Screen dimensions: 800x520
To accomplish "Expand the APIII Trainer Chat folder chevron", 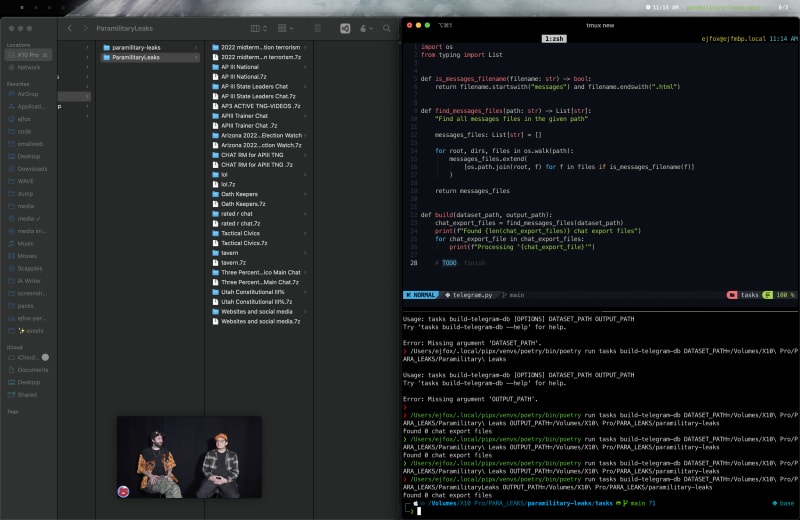I will pos(305,116).
